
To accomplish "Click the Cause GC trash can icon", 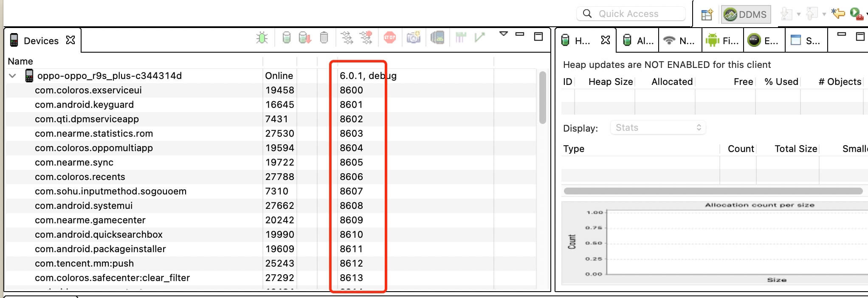I will (324, 38).
